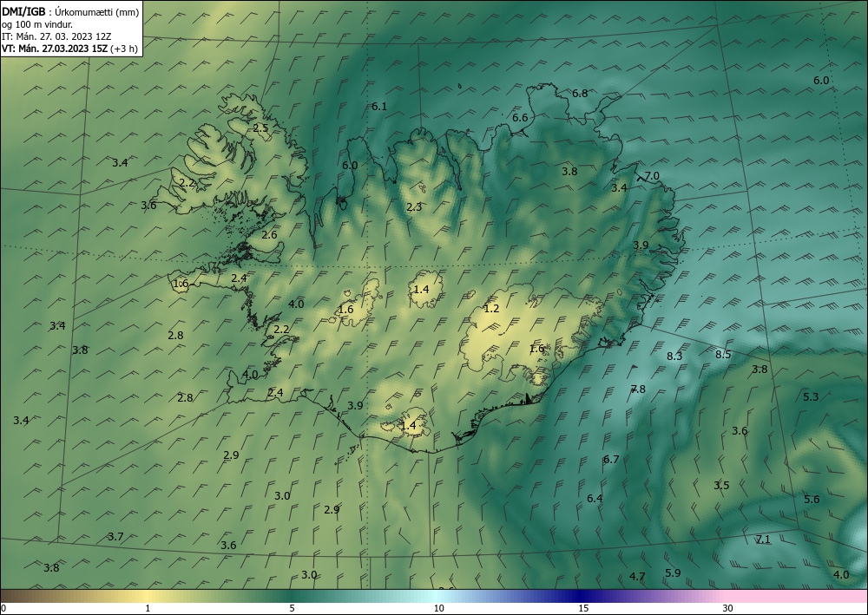Screen dimensions: 868x615
Task: Click the 2.6 precipitation value
Action: pos(269,234)
